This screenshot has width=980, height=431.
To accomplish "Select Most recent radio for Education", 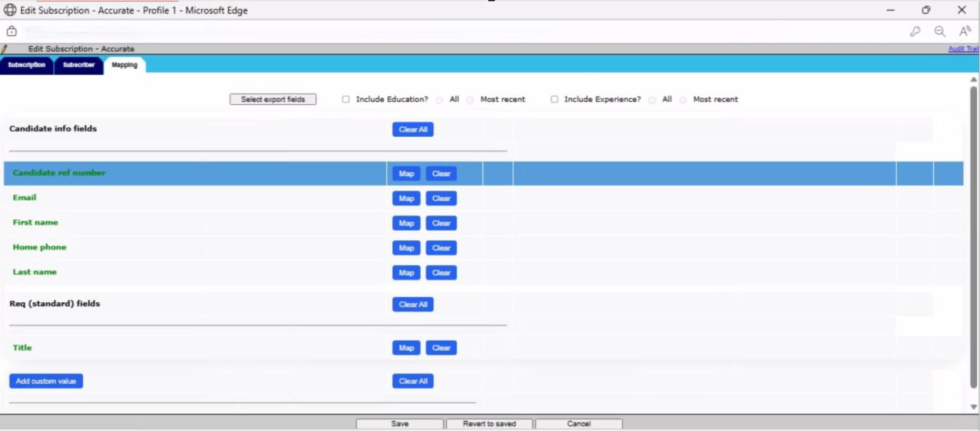I will 470,100.
